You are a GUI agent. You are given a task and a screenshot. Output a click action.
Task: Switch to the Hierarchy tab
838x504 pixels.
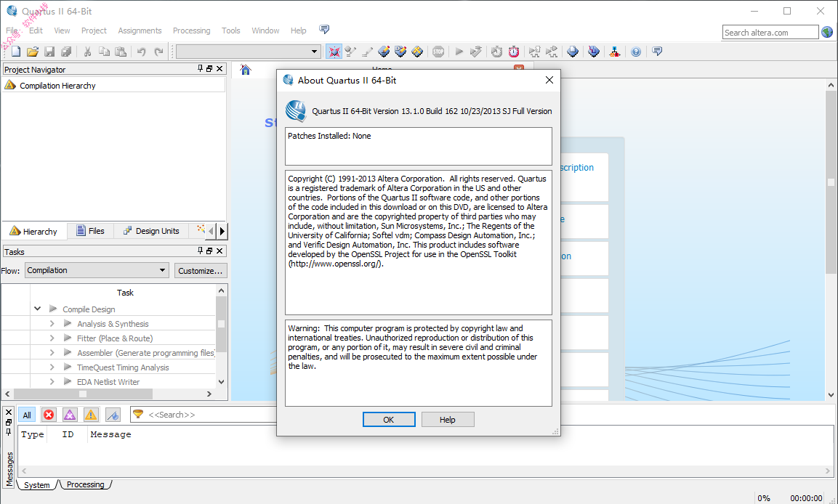pyautogui.click(x=33, y=231)
